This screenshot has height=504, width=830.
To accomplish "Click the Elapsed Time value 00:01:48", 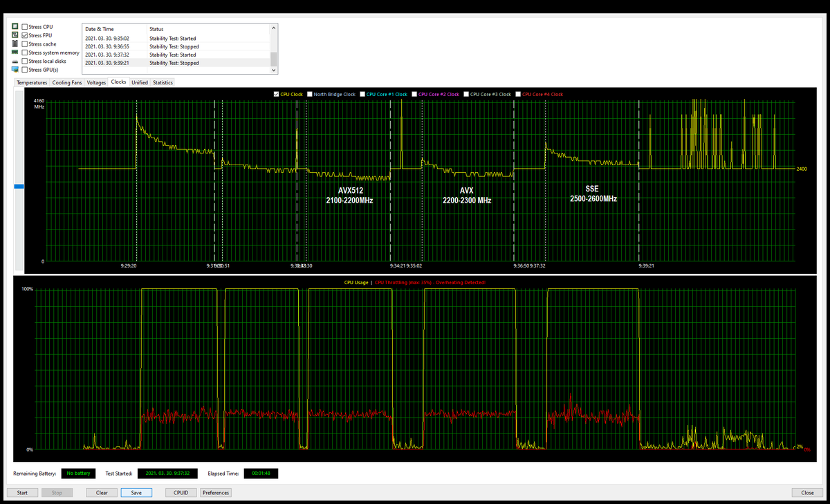I will [x=261, y=474].
